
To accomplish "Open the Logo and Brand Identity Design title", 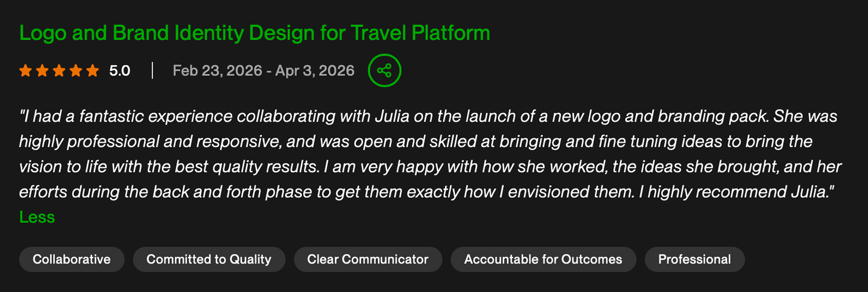I will click(254, 33).
